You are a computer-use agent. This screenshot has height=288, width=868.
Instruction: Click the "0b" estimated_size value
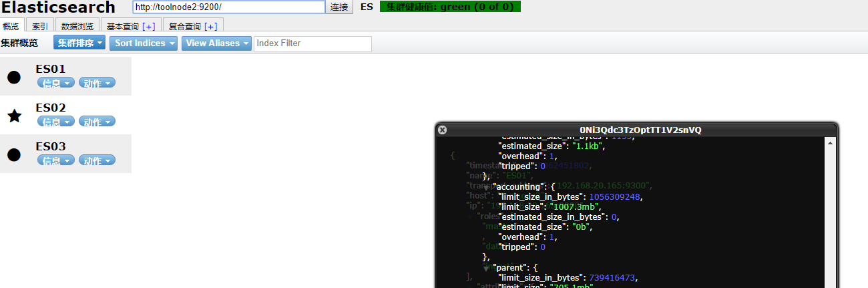[x=580, y=227]
